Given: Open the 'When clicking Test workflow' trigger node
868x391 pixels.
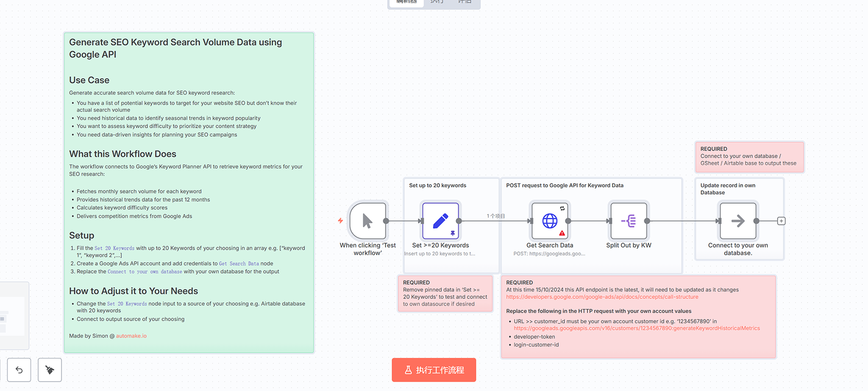Looking at the screenshot, I should coord(367,221).
